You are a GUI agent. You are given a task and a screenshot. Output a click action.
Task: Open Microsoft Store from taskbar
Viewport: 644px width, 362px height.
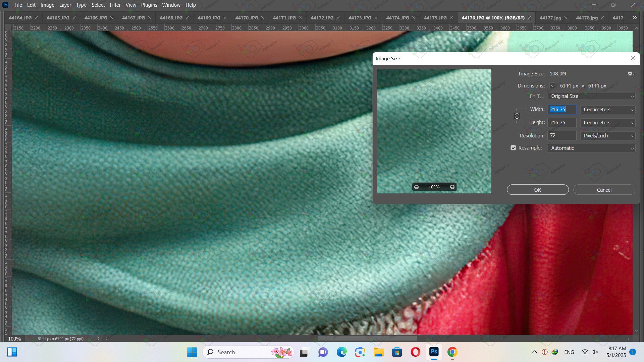[397, 352]
